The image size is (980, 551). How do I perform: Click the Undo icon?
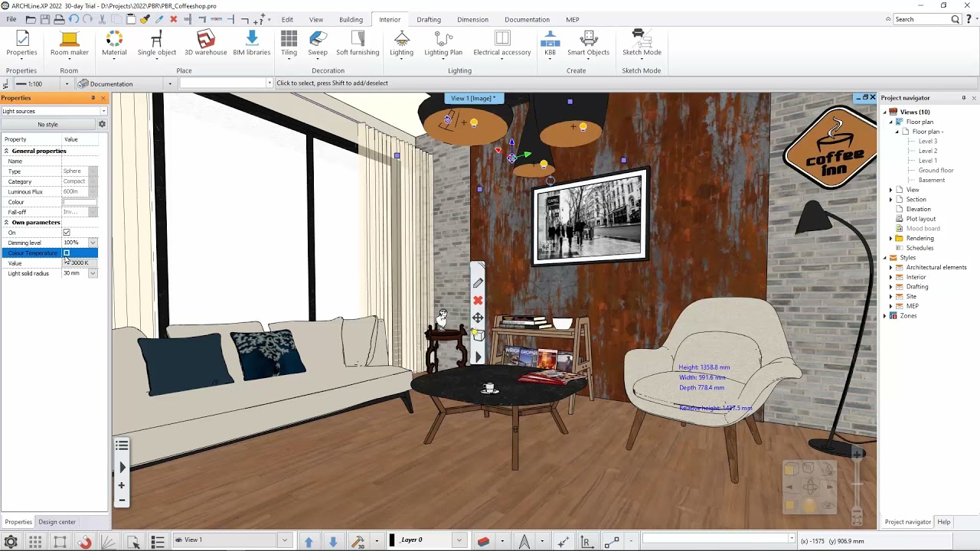click(x=73, y=19)
